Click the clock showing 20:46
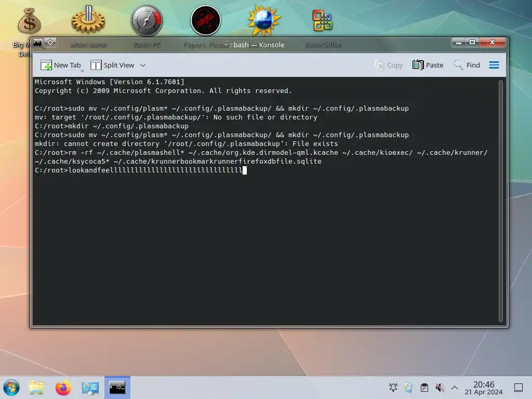Screen dimensions: 532x399 point(484,388)
